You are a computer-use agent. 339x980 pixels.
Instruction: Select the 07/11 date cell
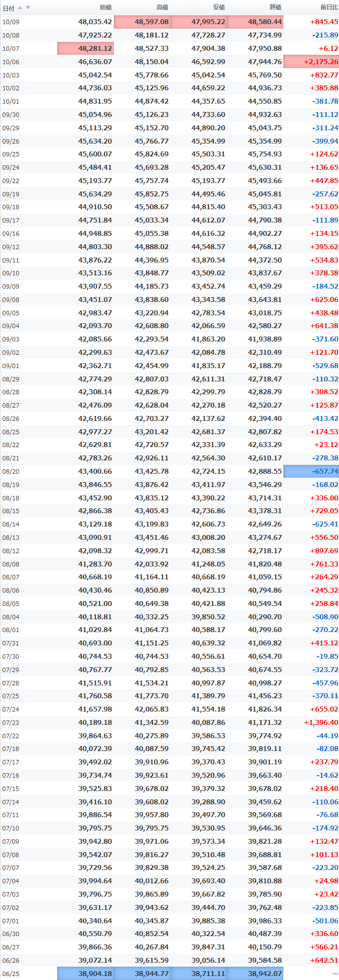click(x=11, y=815)
